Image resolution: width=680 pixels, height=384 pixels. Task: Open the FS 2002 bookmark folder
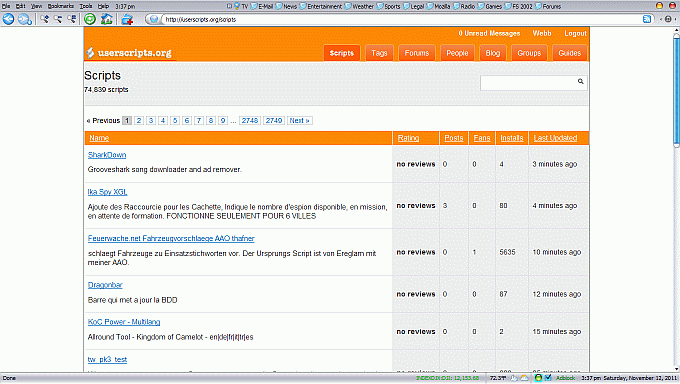point(519,6)
